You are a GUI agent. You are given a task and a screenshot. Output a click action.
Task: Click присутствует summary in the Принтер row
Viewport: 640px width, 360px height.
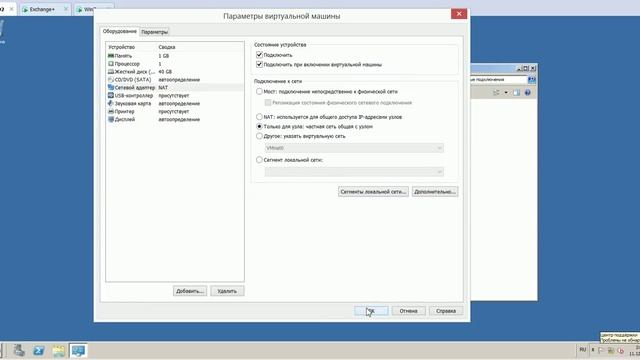(x=173, y=111)
